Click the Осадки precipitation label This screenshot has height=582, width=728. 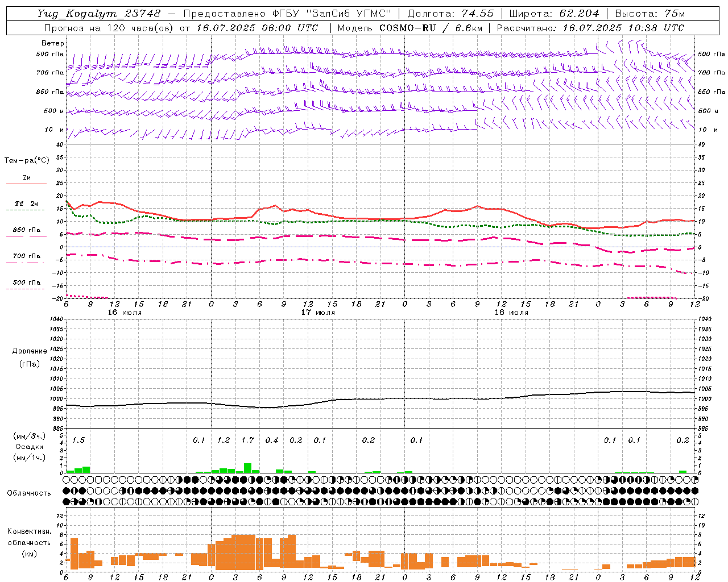coord(30,447)
